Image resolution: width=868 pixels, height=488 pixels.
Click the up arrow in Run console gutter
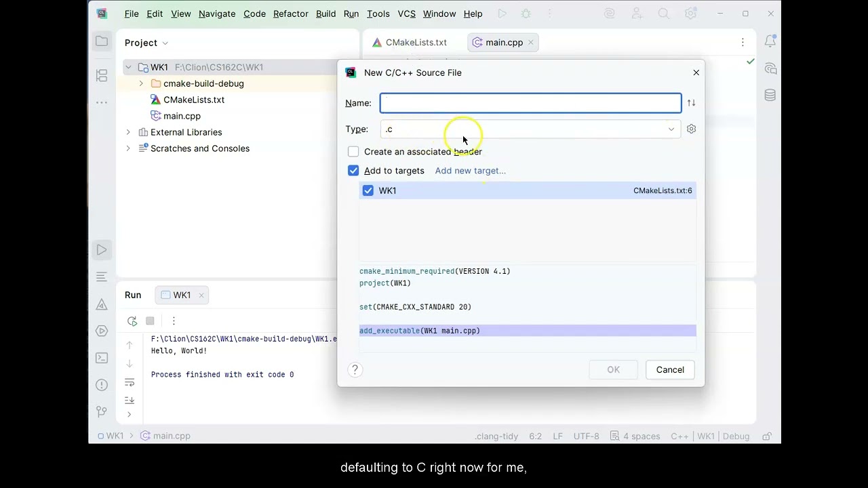[x=130, y=346]
